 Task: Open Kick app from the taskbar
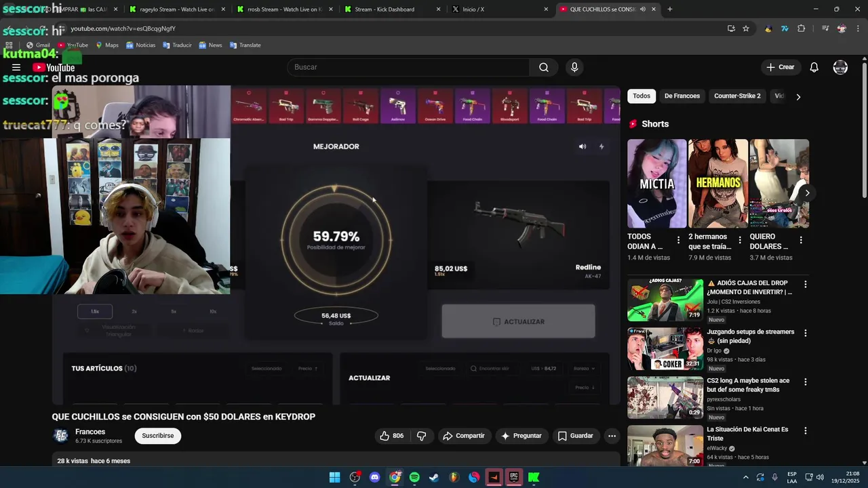534,477
